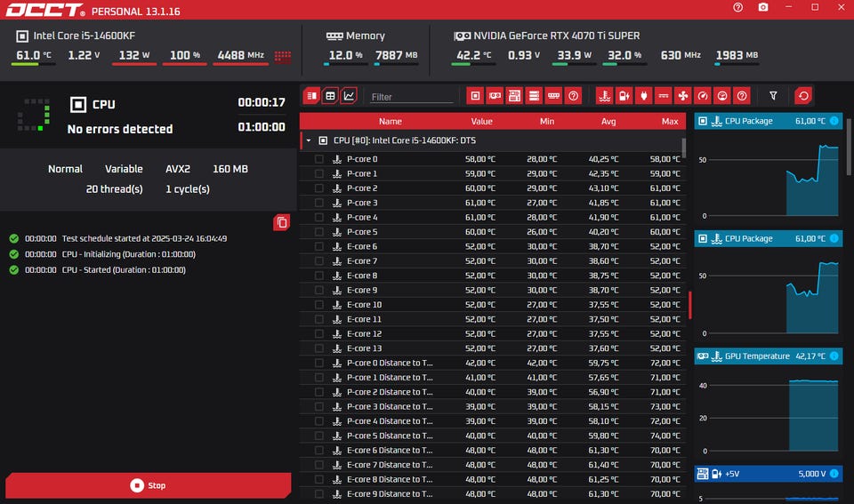
Task: Open the funnel filter options
Action: (x=773, y=96)
